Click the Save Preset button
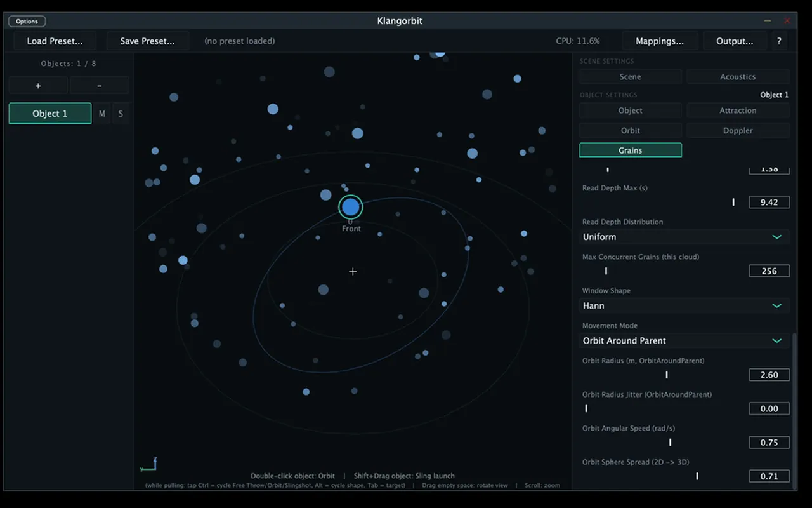Viewport: 812px width, 508px height. click(147, 41)
